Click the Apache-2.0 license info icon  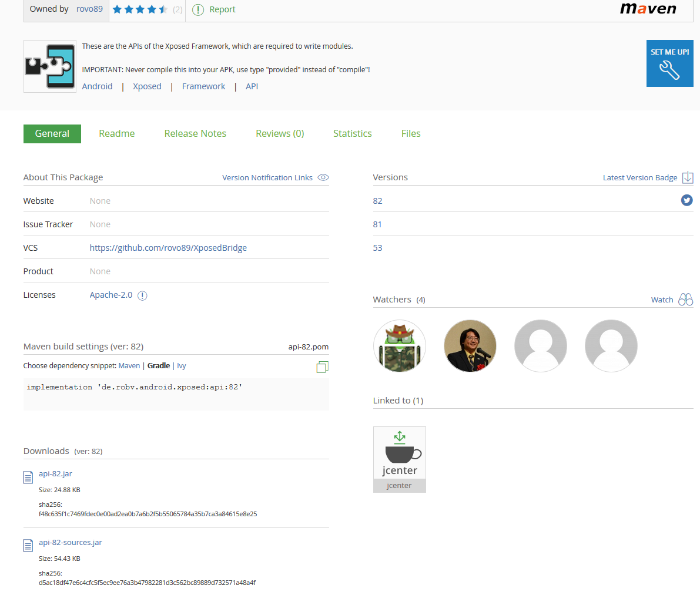pos(142,295)
